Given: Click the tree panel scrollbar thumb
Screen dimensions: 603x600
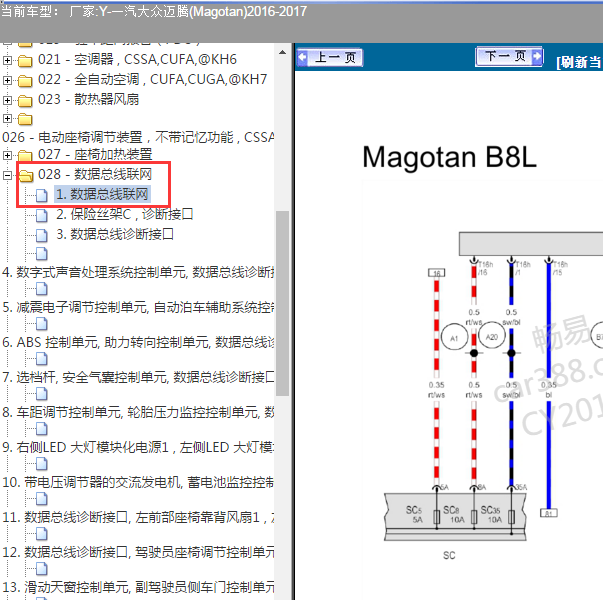Looking at the screenshot, I should tap(283, 303).
